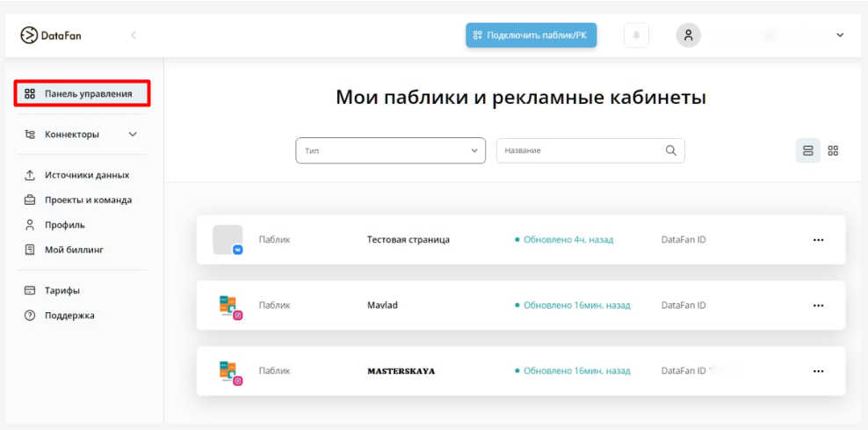This screenshot has height=430, width=868.
Task: Click the Название search field
Action: (x=580, y=150)
